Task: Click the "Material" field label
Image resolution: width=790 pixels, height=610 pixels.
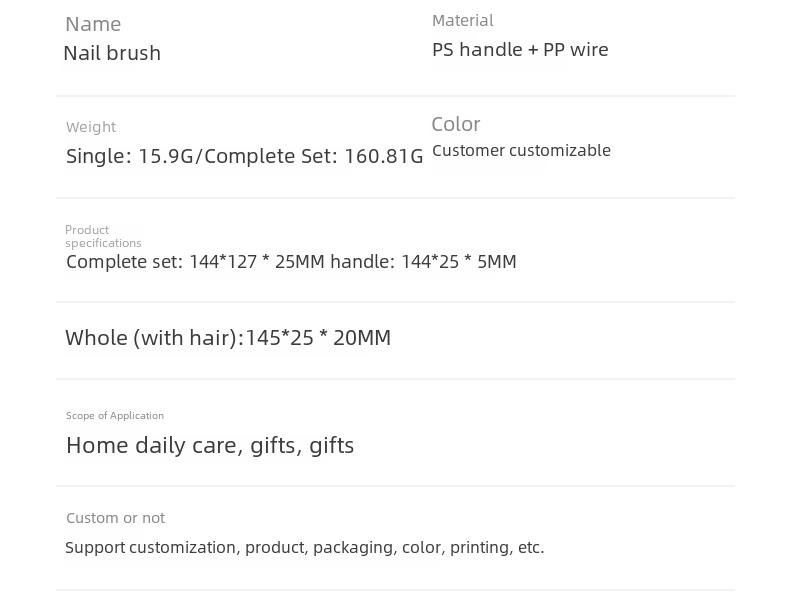Action: coord(462,20)
